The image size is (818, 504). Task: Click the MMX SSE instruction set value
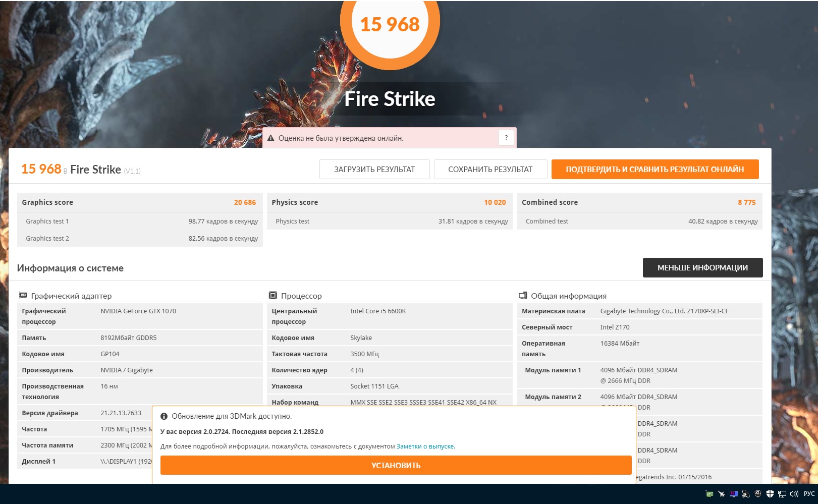point(423,402)
